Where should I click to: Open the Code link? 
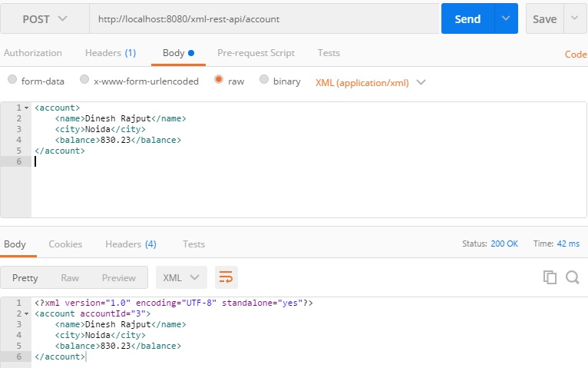[x=576, y=55]
